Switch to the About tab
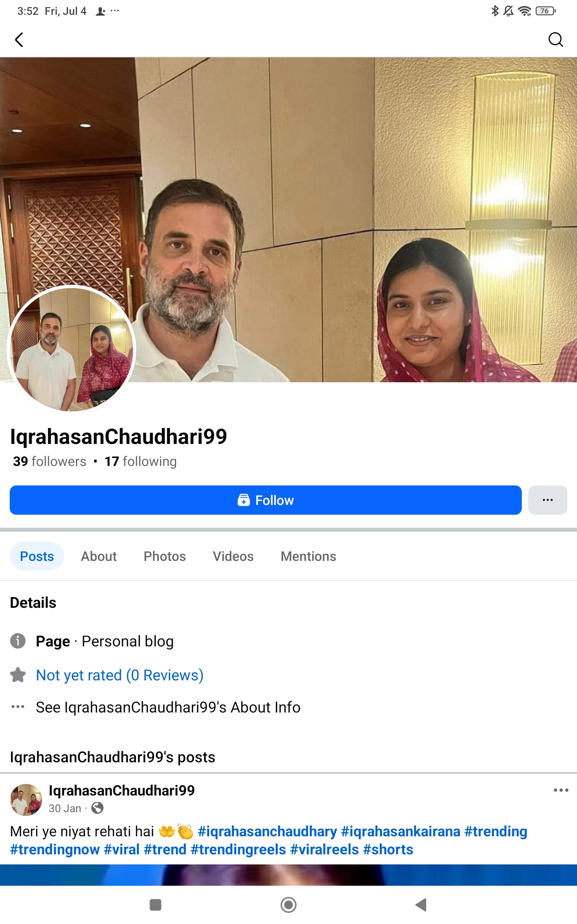The image size is (577, 924). click(x=99, y=556)
